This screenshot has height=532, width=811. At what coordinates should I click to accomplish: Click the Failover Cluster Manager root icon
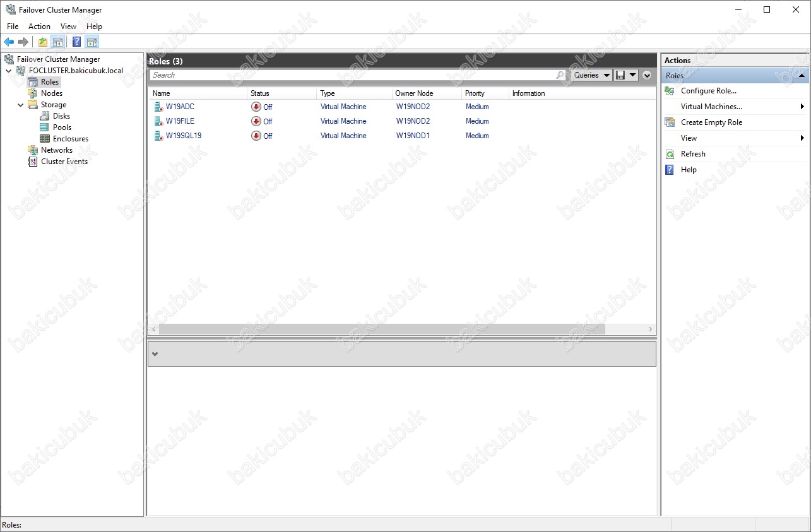(9, 59)
